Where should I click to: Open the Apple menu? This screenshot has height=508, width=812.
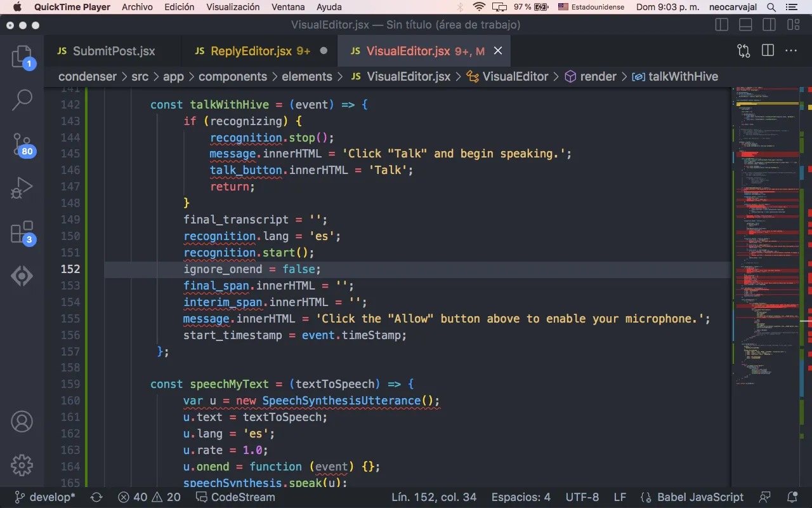pos(16,7)
